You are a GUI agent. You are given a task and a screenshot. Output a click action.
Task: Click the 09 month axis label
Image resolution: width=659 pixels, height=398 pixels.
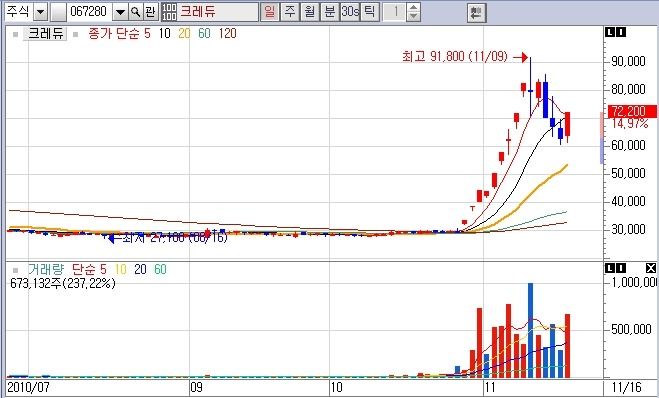point(196,387)
